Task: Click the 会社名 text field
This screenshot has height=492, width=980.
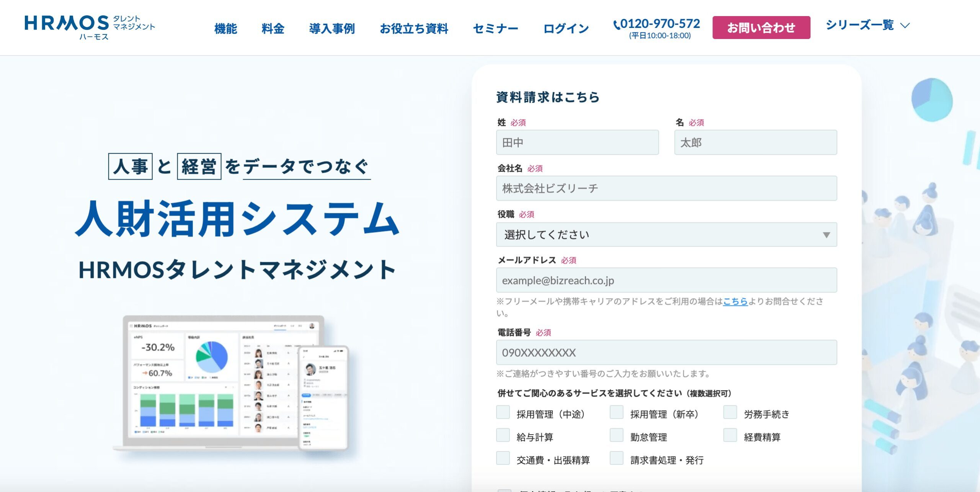Action: pos(666,188)
